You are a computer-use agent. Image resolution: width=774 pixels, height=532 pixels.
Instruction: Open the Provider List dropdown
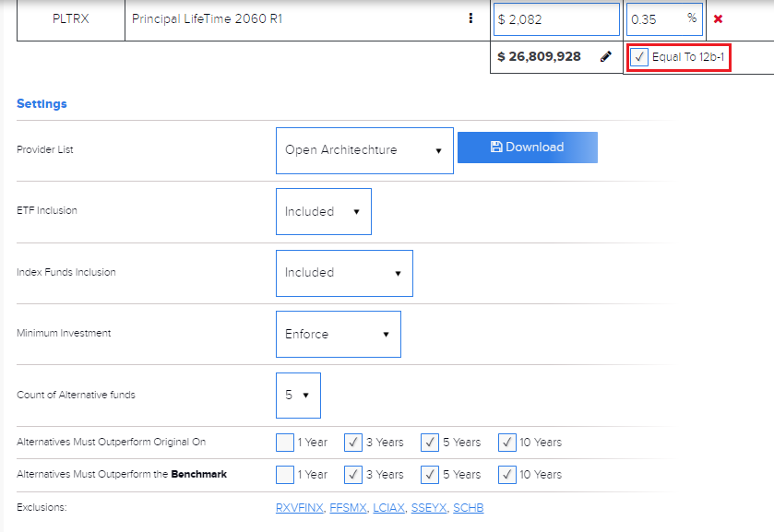tap(364, 150)
